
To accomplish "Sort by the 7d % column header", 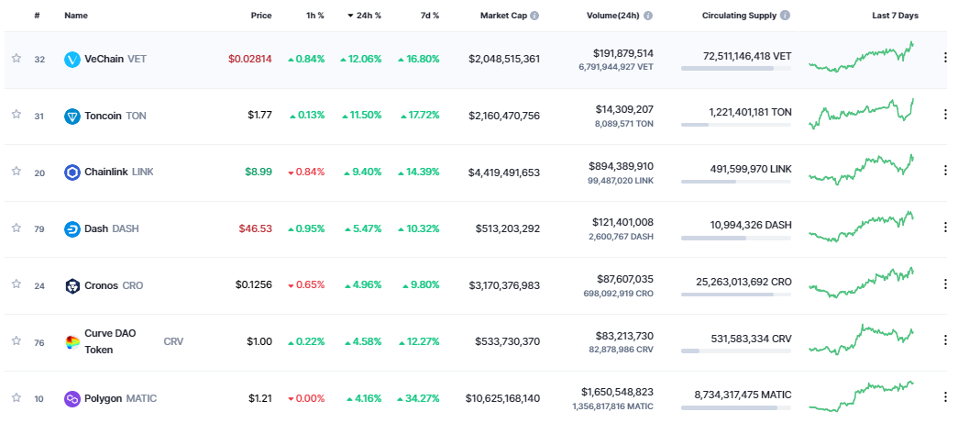I will coord(429,16).
